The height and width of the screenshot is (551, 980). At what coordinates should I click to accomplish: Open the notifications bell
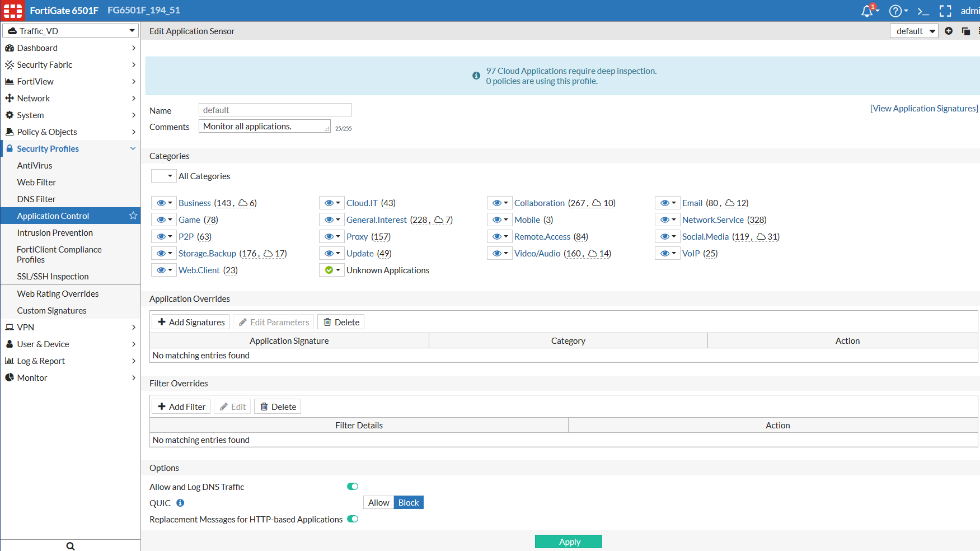[868, 11]
